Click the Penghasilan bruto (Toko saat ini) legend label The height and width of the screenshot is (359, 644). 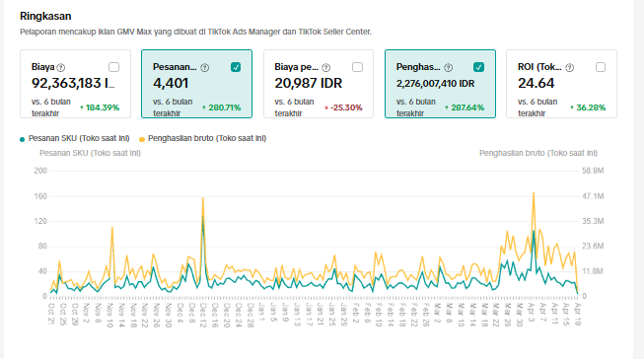(x=207, y=138)
